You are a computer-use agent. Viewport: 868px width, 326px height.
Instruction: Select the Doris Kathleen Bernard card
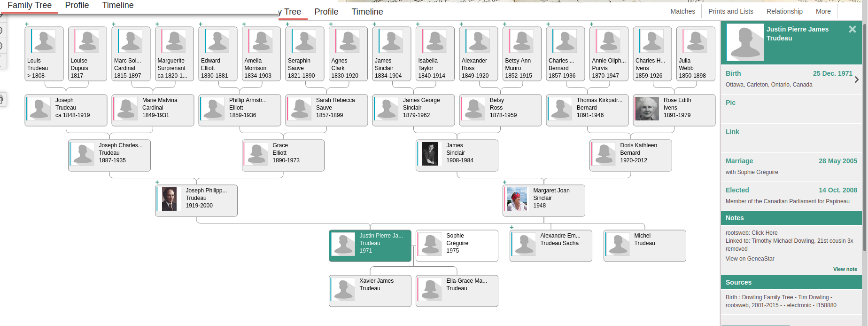(630, 155)
